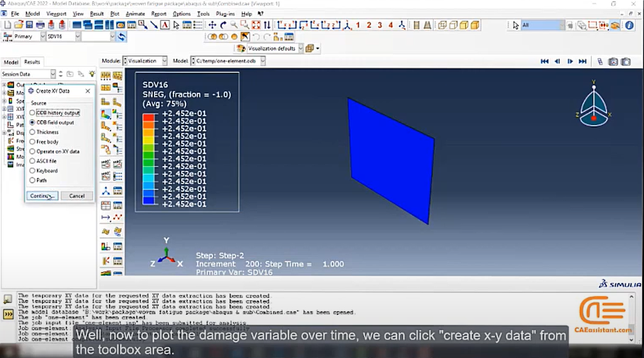Click the query information icon

[629, 25]
